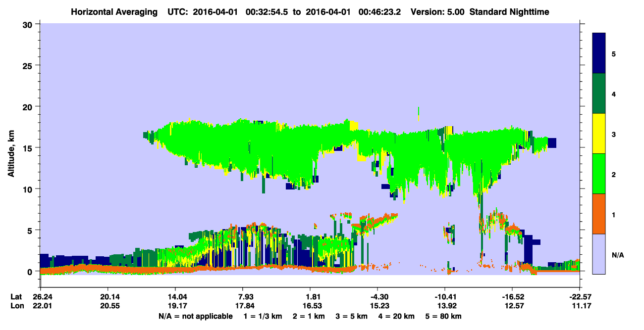Click legend text '2 = 1 km'
The width and height of the screenshot is (644, 330).
coord(310,316)
